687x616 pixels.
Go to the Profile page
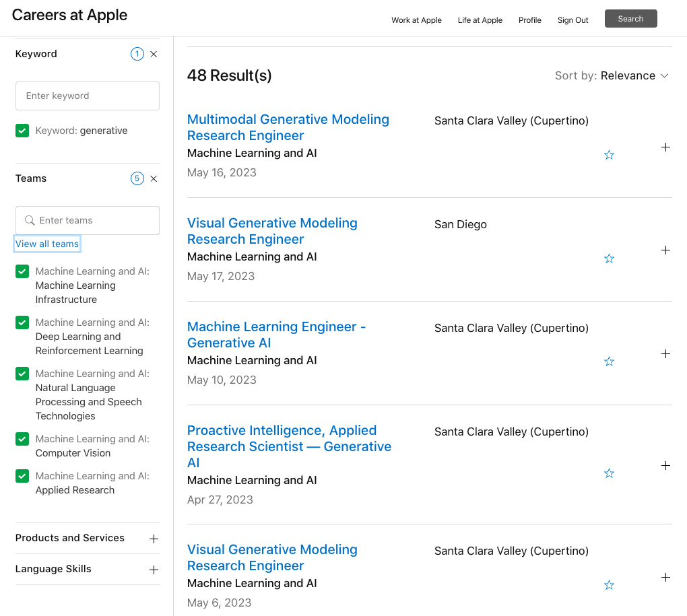click(x=529, y=20)
